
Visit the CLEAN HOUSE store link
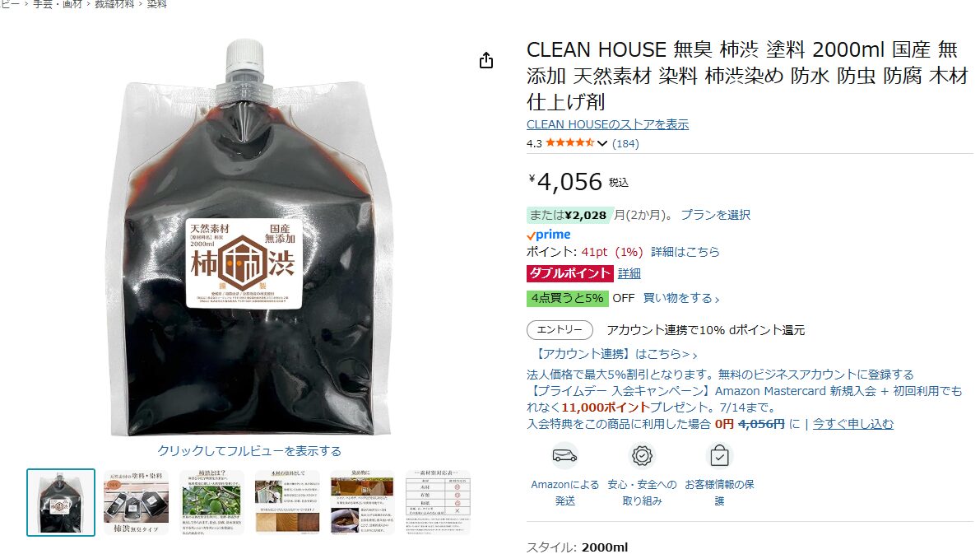607,124
